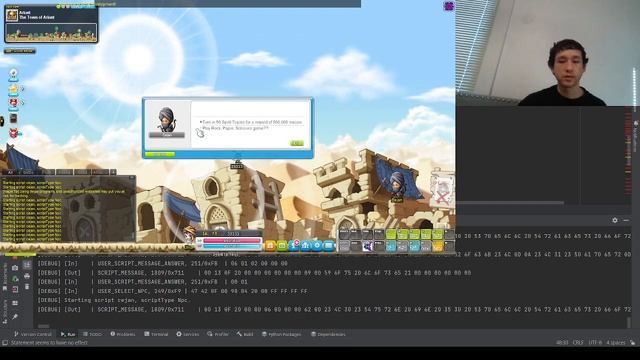Click the orange quickslot item
640x360 pixels.
[x=438, y=246]
